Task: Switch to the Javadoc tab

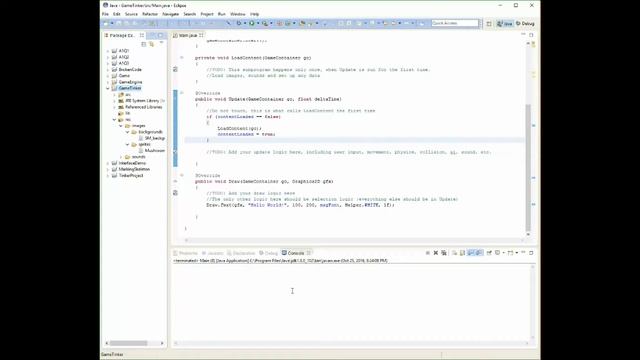Action: coord(213,253)
